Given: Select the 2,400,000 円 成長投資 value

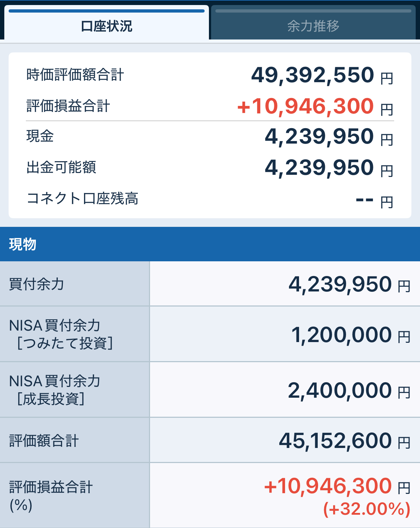Looking at the screenshot, I should coord(339,391).
